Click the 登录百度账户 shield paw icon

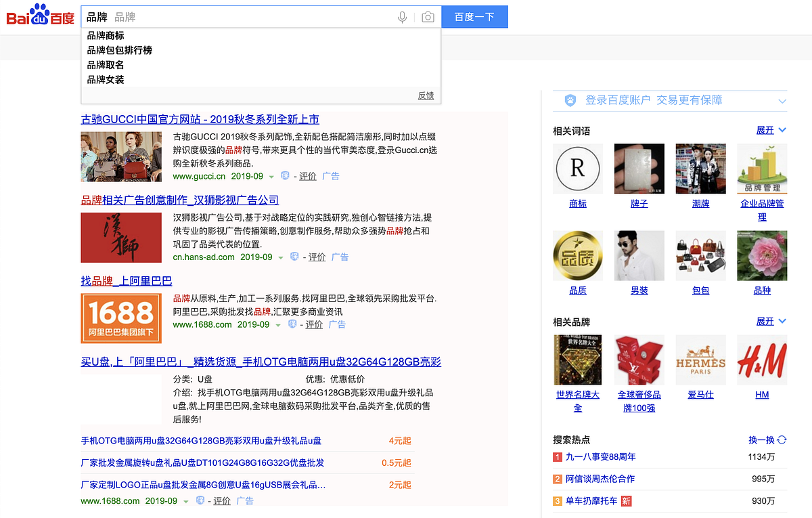tap(570, 100)
